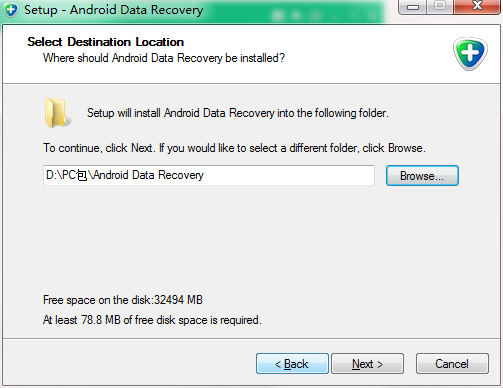Go to the previous step with Back
Screen dimensions: 503x388
(292, 364)
